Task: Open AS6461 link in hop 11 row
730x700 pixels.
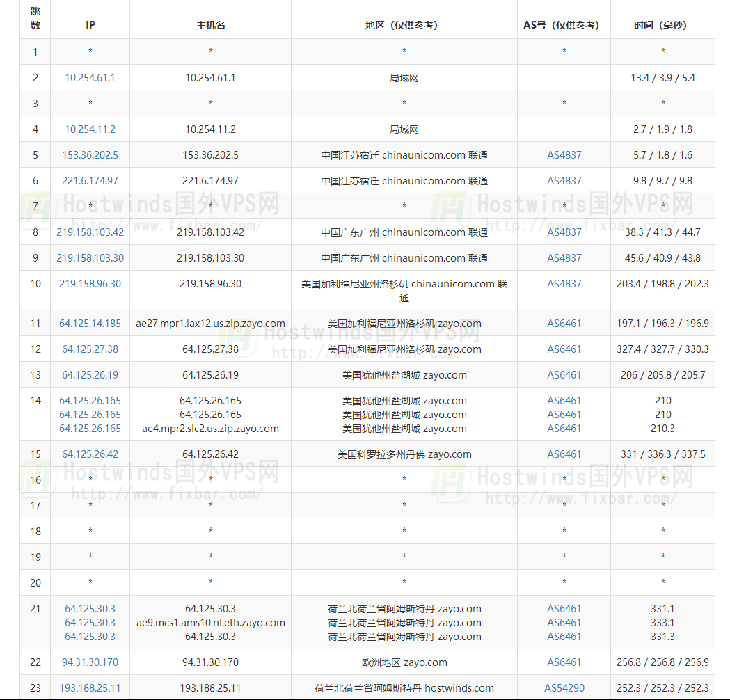Action: (x=564, y=324)
